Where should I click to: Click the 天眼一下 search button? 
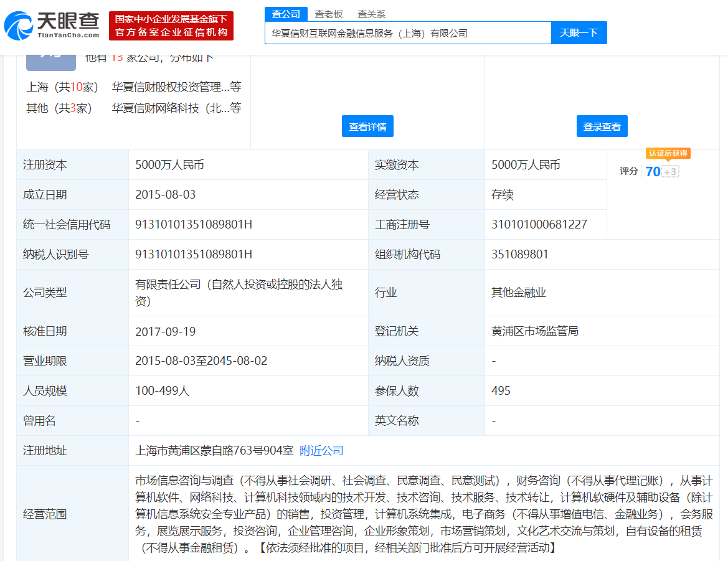click(x=579, y=33)
